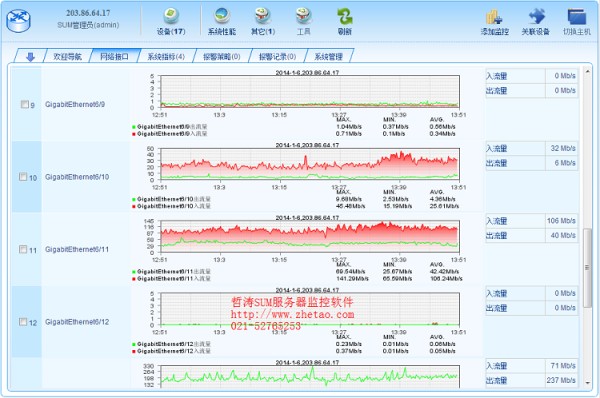The width and height of the screenshot is (600, 398).
Task: Open the 设备(17) devices icon
Action: (171, 16)
